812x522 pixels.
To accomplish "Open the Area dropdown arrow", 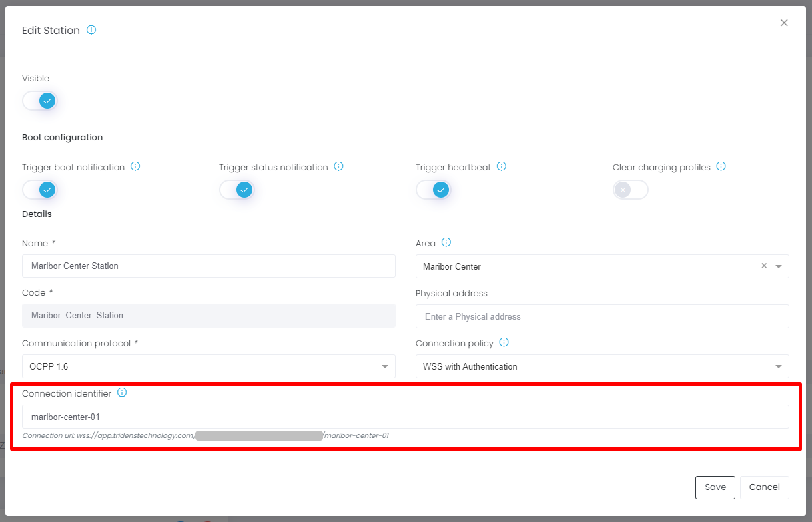I will 779,266.
